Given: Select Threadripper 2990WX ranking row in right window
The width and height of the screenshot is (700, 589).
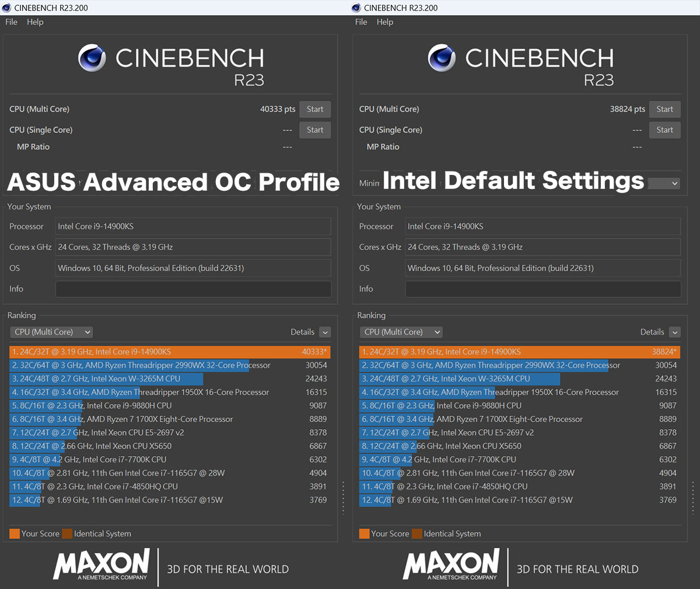Looking at the screenshot, I should (519, 365).
